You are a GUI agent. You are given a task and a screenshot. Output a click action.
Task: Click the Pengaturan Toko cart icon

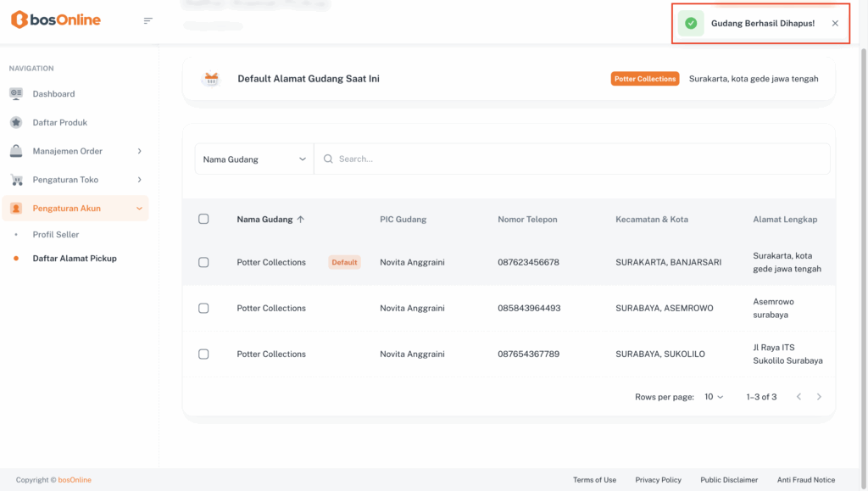tap(16, 180)
